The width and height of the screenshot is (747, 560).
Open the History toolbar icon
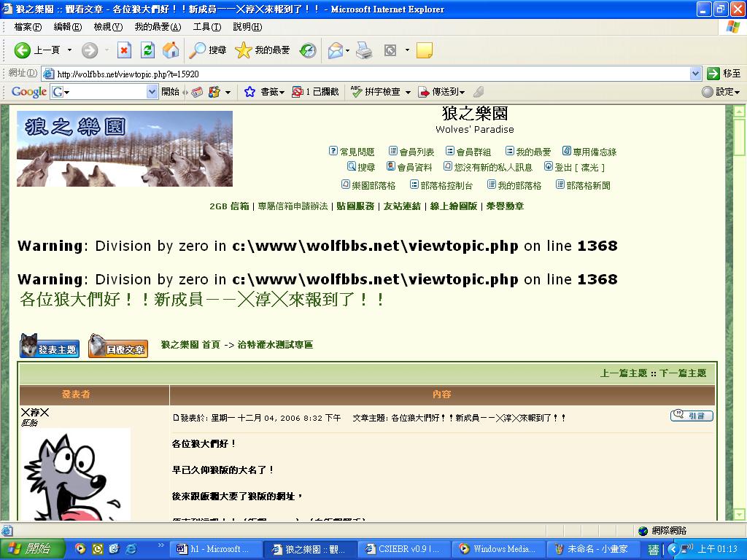pyautogui.click(x=308, y=50)
